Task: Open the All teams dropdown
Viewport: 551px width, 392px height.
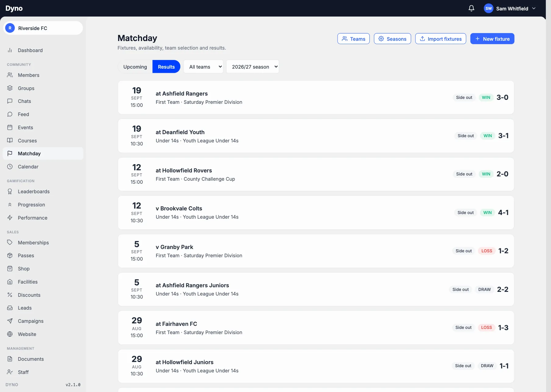Action: [204, 67]
